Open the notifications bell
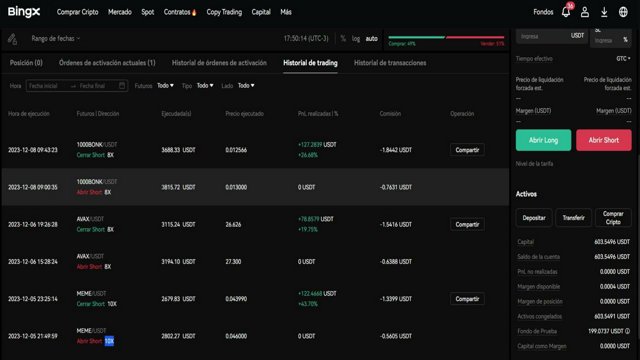The height and width of the screenshot is (360, 640). 566,12
